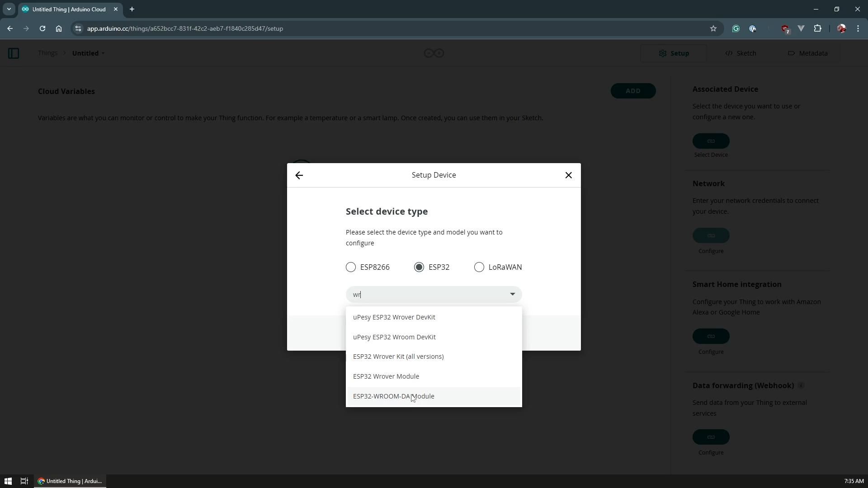Image resolution: width=868 pixels, height=488 pixels.
Task: Click the back arrow in Setup Device dialog
Action: [299, 175]
